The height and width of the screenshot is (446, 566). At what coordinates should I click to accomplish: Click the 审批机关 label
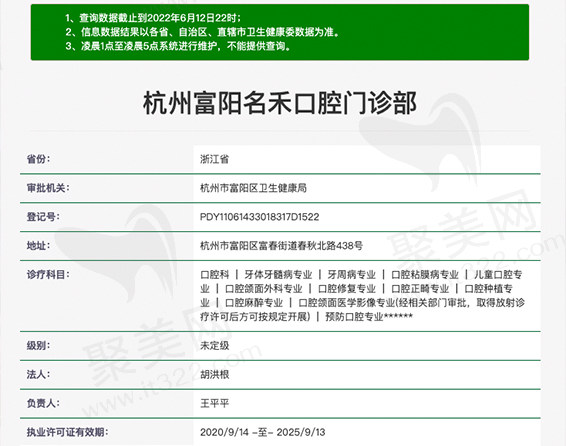click(48, 188)
